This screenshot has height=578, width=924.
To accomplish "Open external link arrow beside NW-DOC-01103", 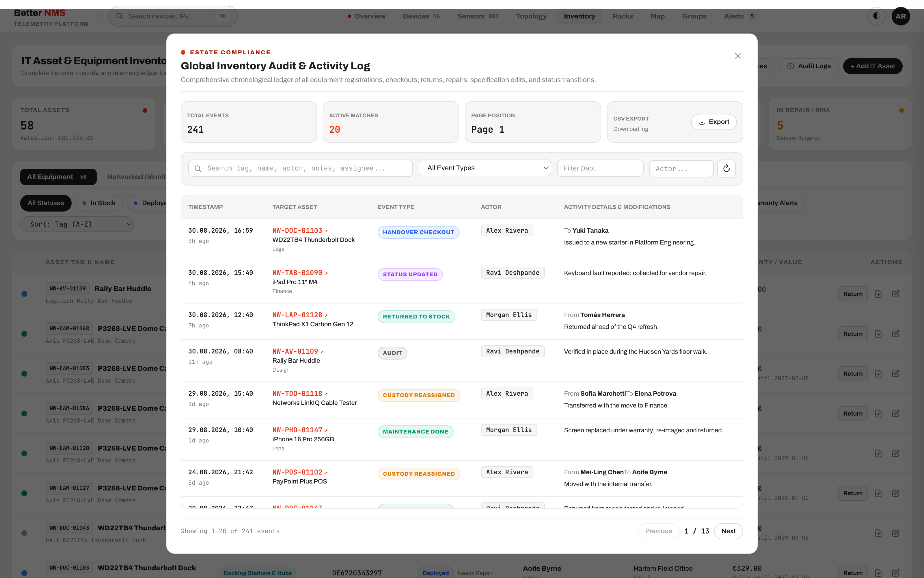I will [326, 231].
